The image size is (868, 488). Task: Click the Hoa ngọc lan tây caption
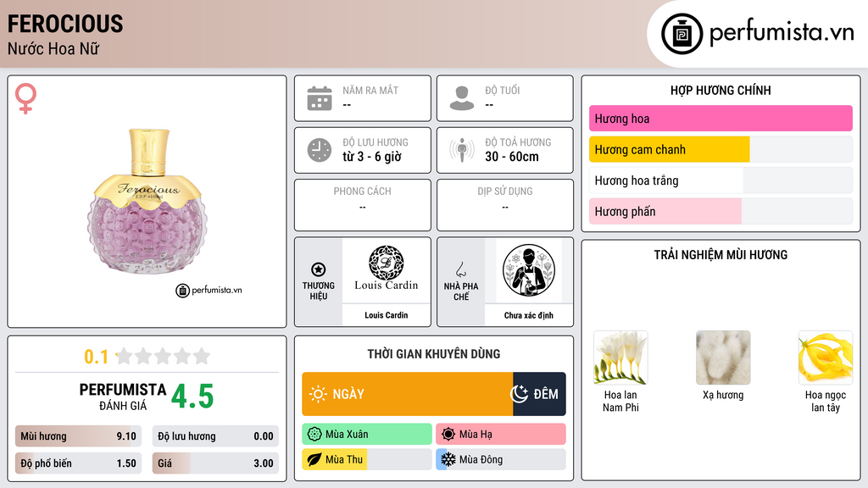826,401
